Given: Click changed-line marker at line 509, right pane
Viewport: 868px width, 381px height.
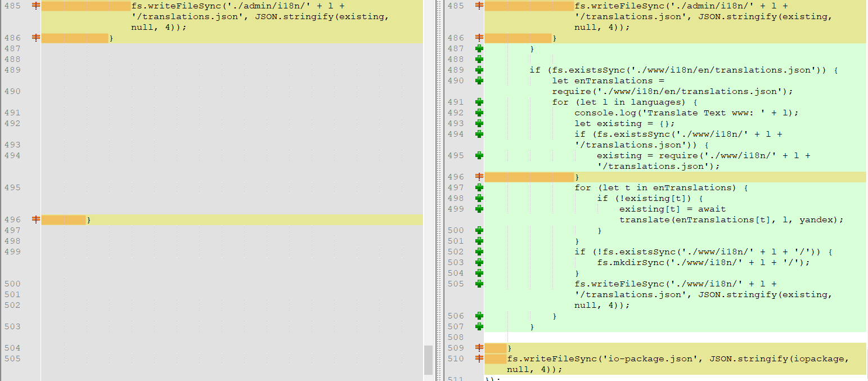Looking at the screenshot, I should (479, 348).
